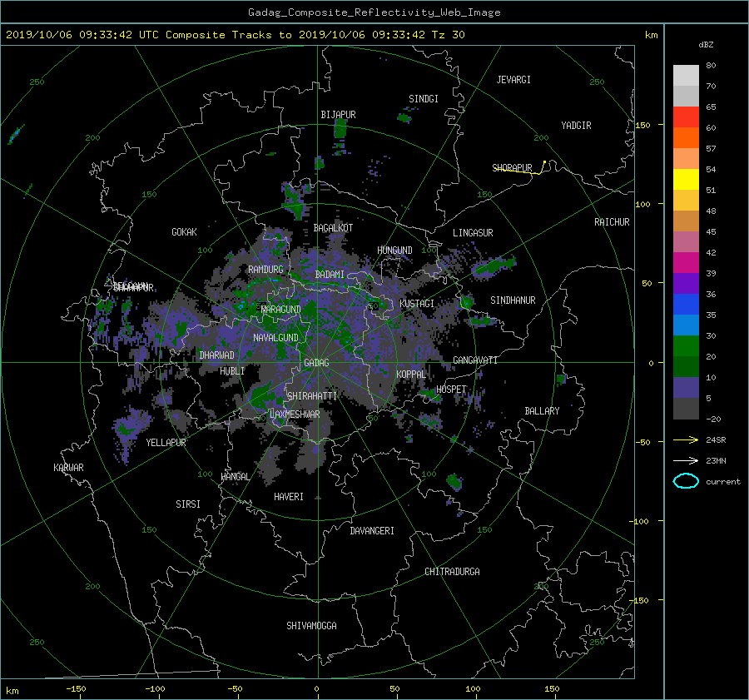Screen dimensions: 749x700
Task: Click the Gadag_Composite_Reflectivity_Web_Image title
Action: point(374,12)
